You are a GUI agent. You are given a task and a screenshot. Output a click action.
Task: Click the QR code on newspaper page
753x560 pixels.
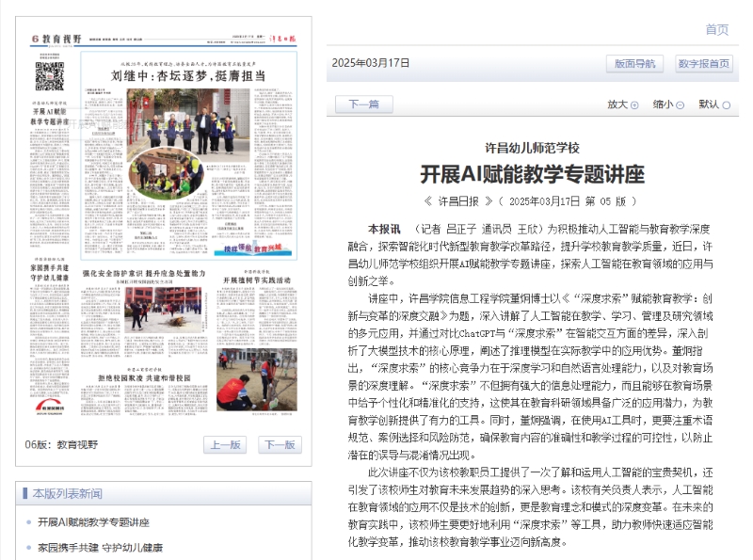(49, 74)
